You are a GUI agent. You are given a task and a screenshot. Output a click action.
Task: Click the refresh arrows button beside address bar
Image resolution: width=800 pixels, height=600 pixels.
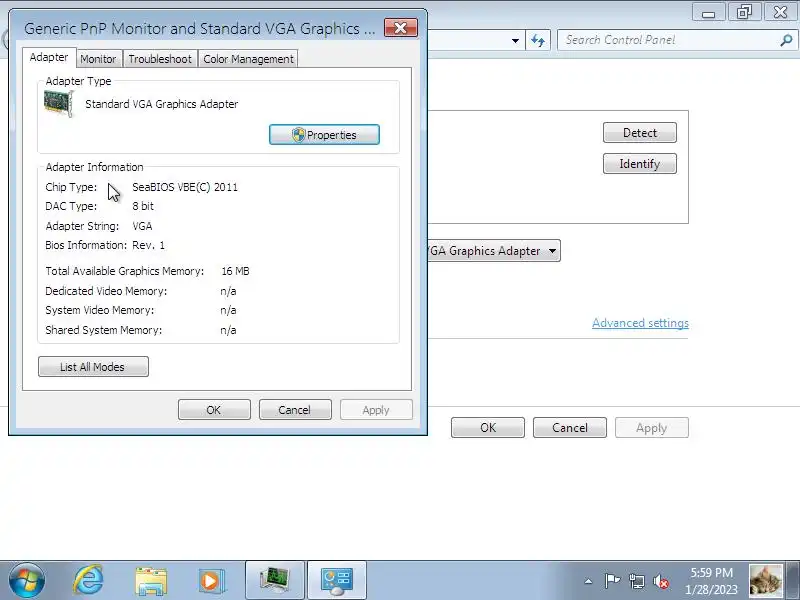538,40
